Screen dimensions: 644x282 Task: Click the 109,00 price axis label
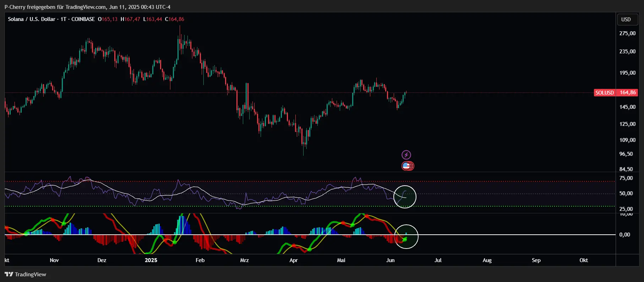[x=627, y=140]
